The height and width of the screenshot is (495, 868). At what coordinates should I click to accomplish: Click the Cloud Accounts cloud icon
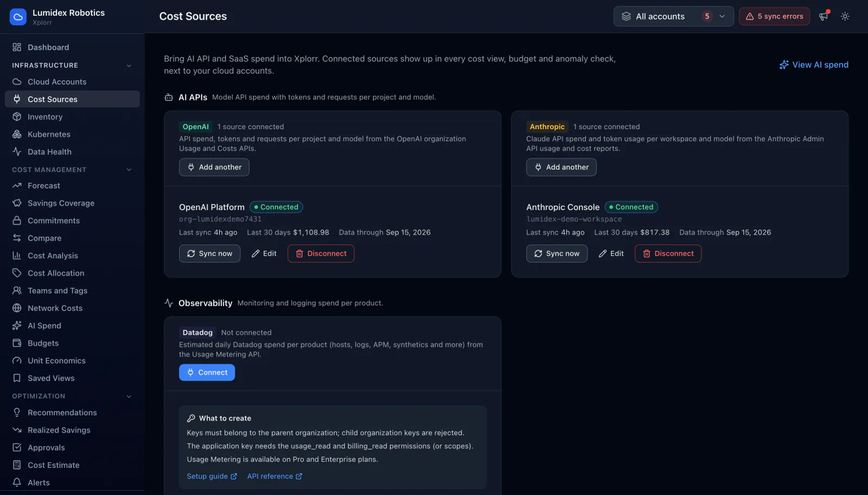tap(17, 82)
